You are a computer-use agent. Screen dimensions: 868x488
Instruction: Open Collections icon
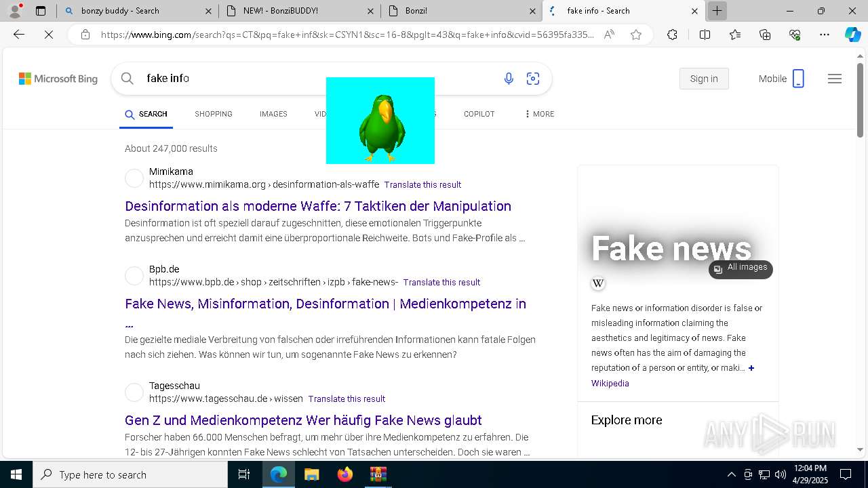tap(765, 35)
